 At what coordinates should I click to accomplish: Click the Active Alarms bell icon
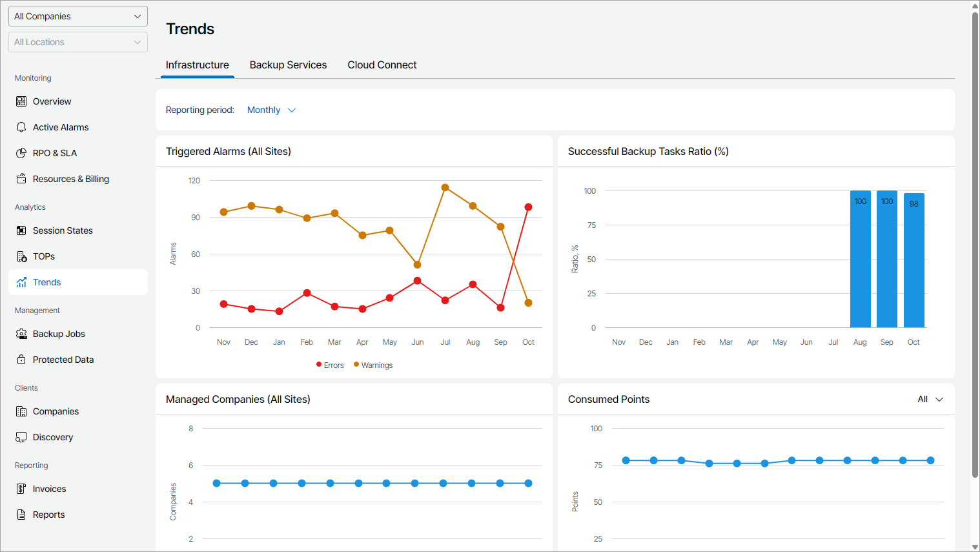coord(21,127)
